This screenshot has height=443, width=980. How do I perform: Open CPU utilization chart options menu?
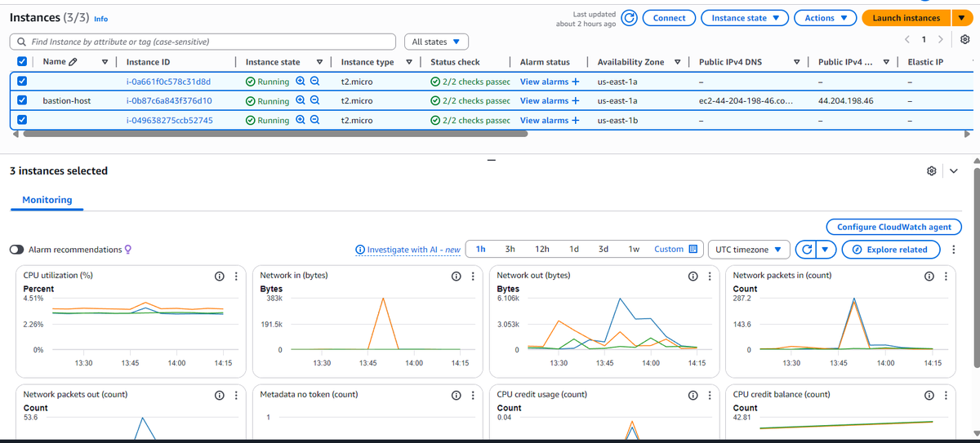point(236,277)
